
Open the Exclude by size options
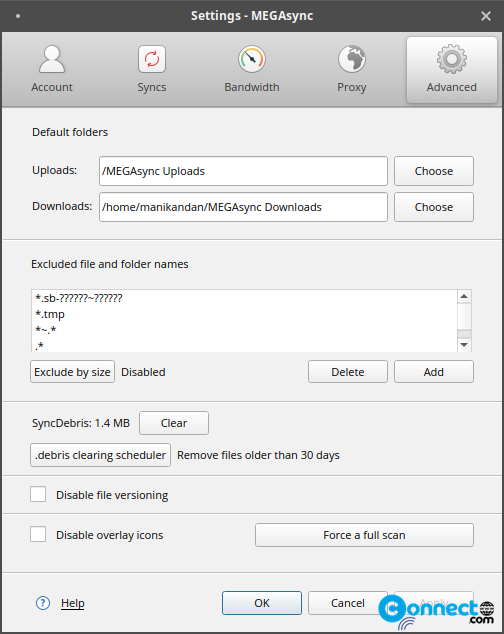point(72,372)
